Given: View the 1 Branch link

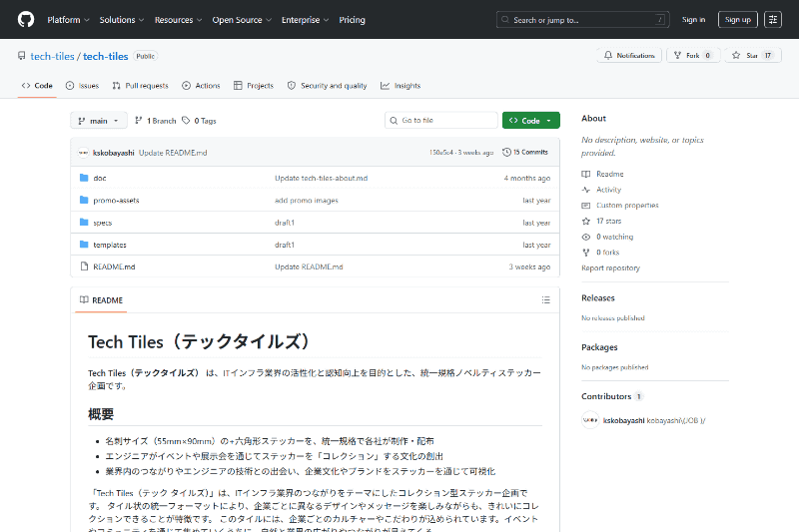Looking at the screenshot, I should pyautogui.click(x=156, y=121).
